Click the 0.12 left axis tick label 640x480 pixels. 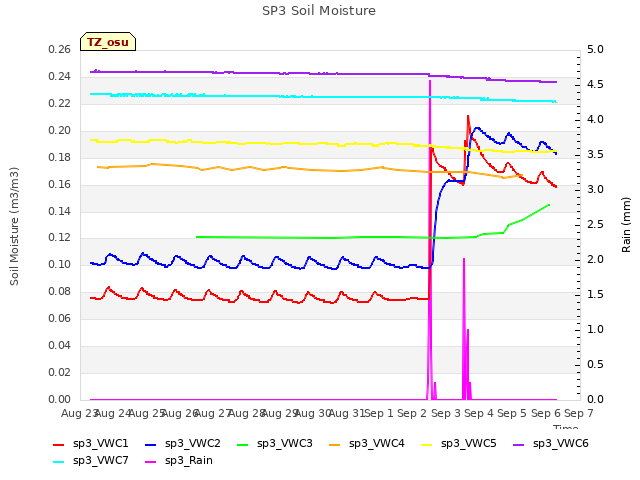click(60, 238)
